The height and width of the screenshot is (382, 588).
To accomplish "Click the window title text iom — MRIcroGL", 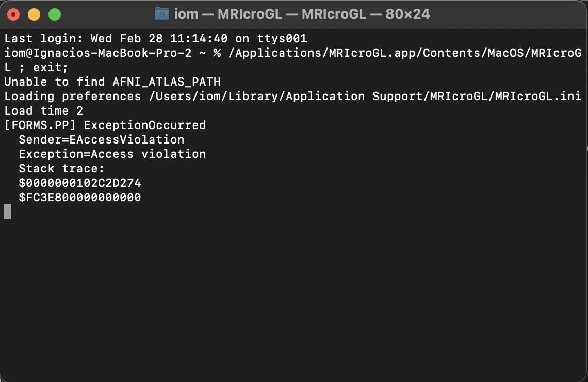I will click(x=302, y=14).
